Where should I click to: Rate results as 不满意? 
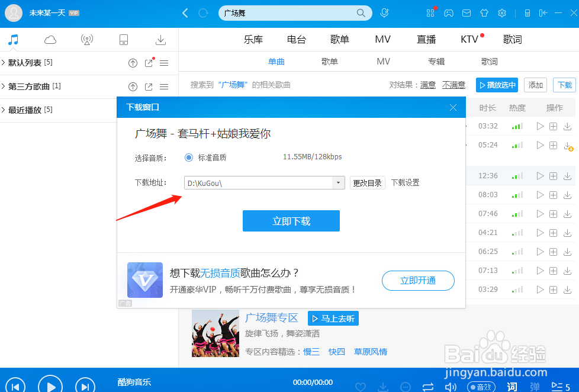coord(454,85)
